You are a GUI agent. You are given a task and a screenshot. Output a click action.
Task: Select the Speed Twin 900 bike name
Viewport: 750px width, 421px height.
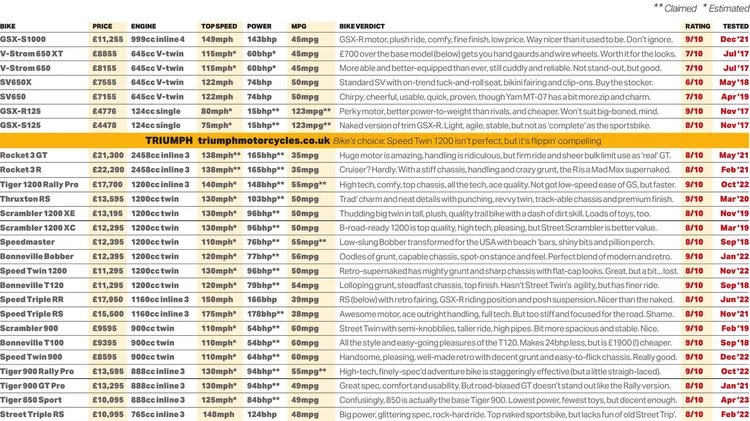tap(31, 357)
